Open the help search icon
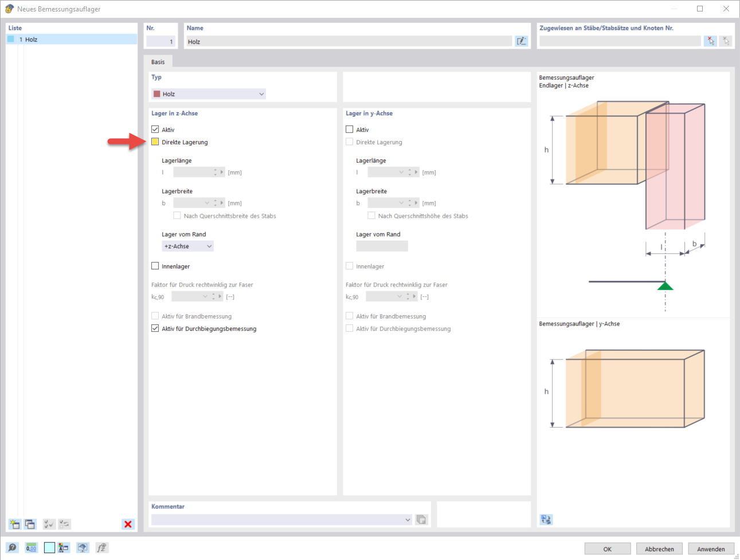740x560 pixels. coord(12,548)
